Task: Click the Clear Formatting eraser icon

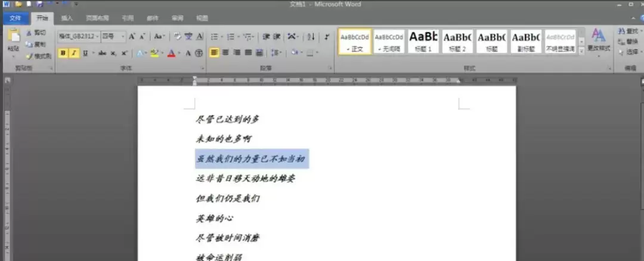Action: (178, 36)
